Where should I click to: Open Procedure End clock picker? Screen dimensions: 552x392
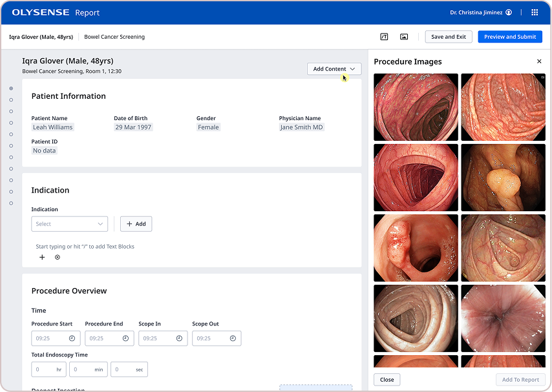pyautogui.click(x=125, y=338)
